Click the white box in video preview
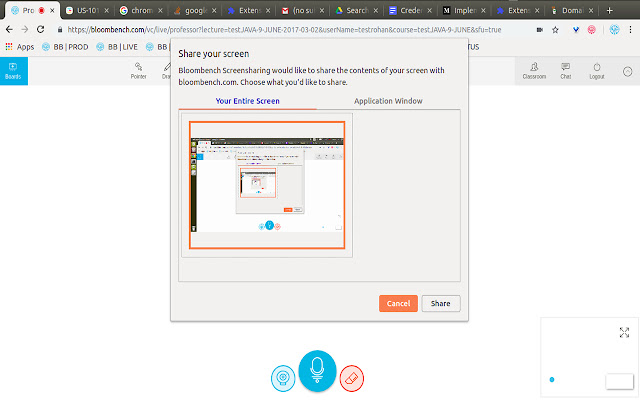 pos(619,381)
